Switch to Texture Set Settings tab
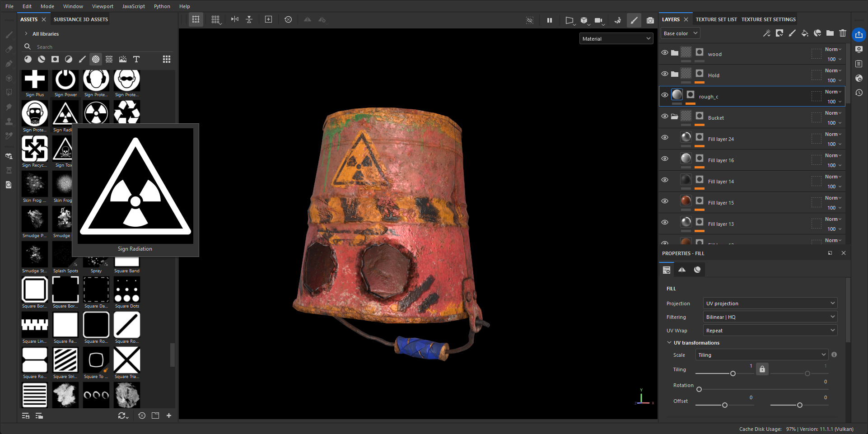Image resolution: width=868 pixels, height=434 pixels. [768, 19]
